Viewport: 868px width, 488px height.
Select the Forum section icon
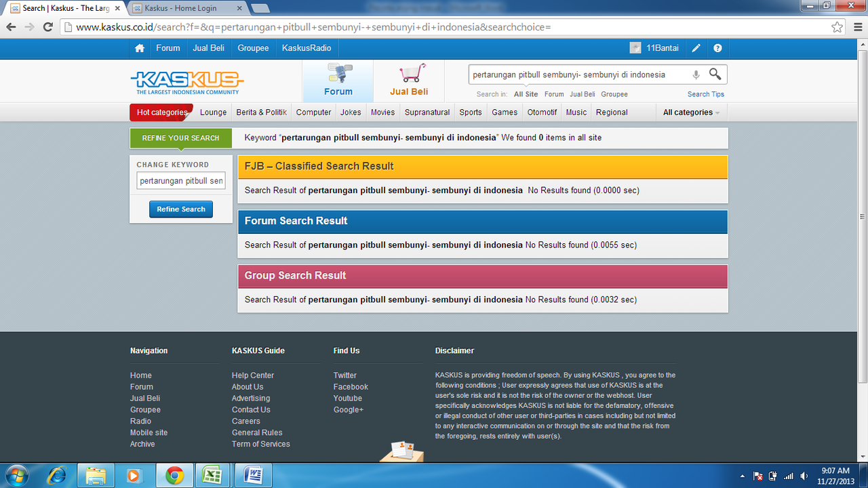coord(338,73)
